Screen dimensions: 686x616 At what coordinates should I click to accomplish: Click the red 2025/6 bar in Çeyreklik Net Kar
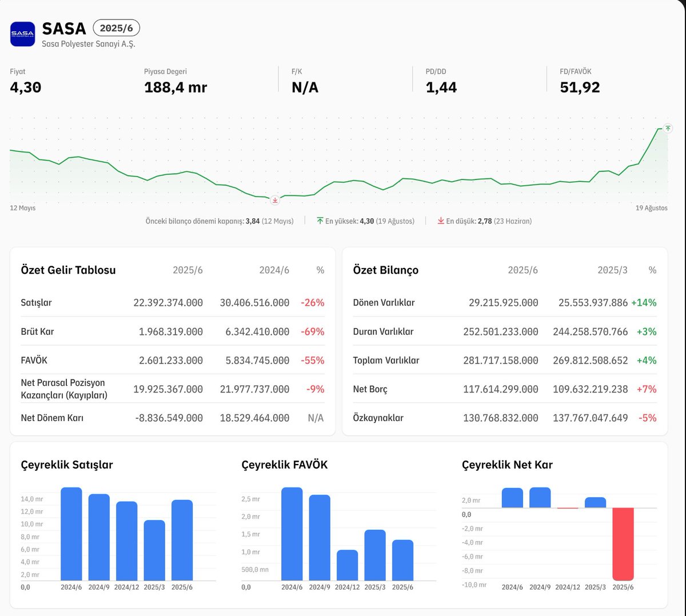(x=623, y=543)
